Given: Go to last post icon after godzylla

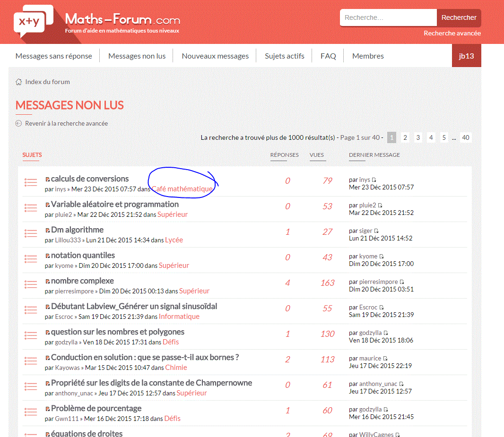Looking at the screenshot, I should tap(386, 333).
